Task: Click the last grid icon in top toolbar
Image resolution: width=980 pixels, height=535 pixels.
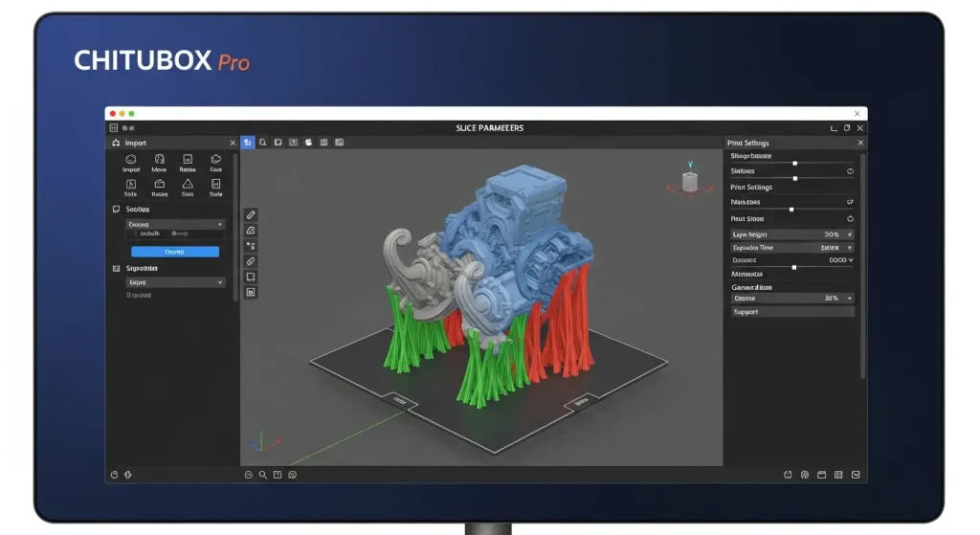Action: pyautogui.click(x=340, y=143)
